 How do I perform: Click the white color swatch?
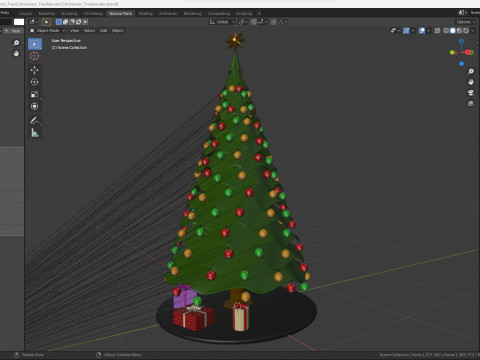19,22
